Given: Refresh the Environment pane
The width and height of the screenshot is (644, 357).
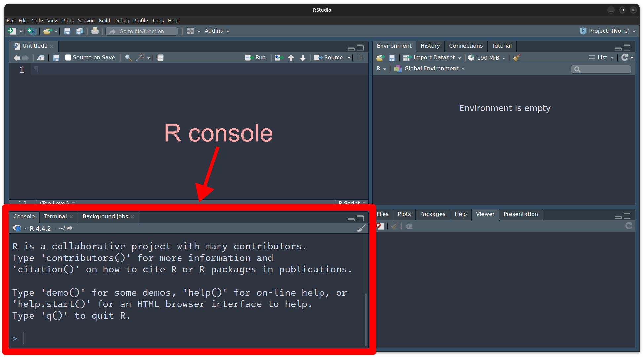Looking at the screenshot, I should point(624,58).
